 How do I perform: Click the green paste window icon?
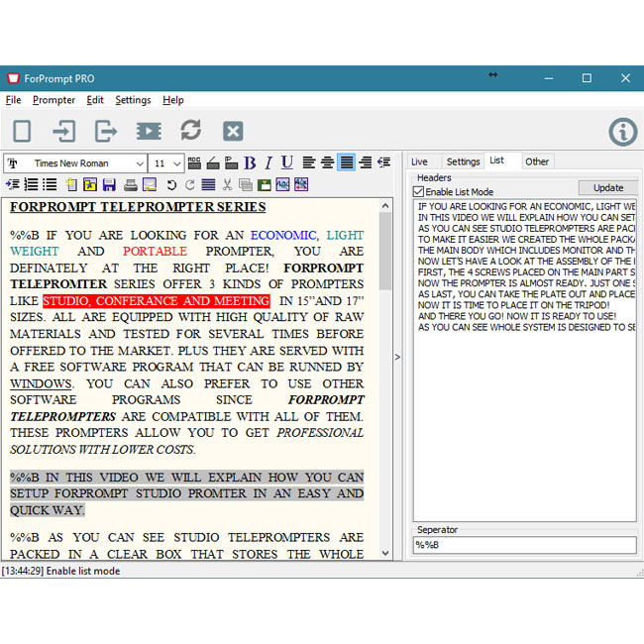click(265, 185)
